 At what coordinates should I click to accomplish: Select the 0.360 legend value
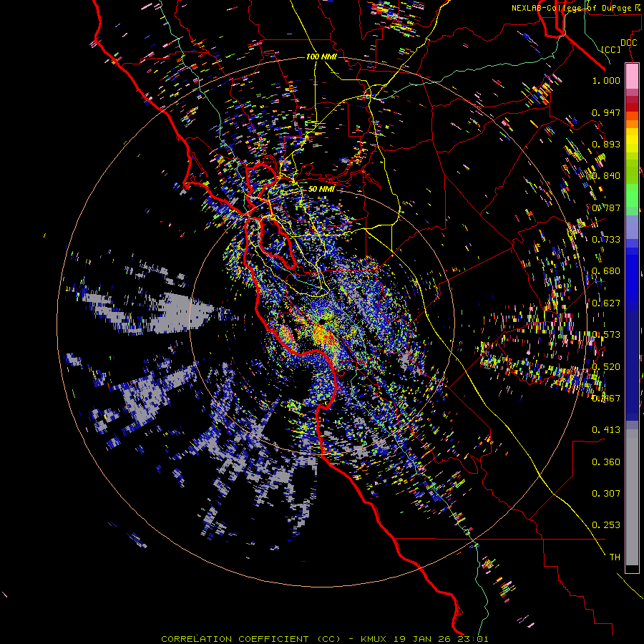(x=606, y=462)
